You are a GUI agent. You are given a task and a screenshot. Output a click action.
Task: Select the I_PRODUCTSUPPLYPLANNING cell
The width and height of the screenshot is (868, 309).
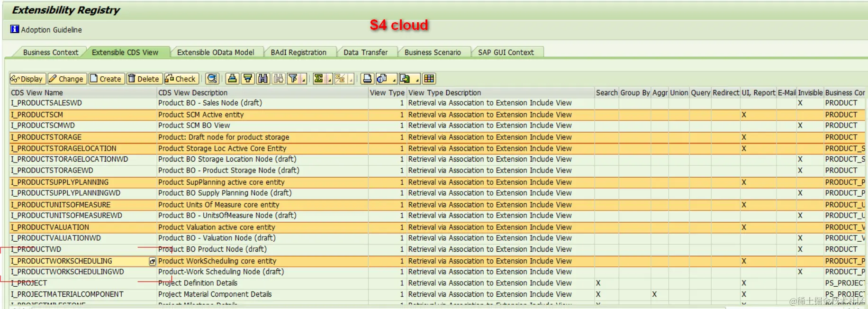83,182
